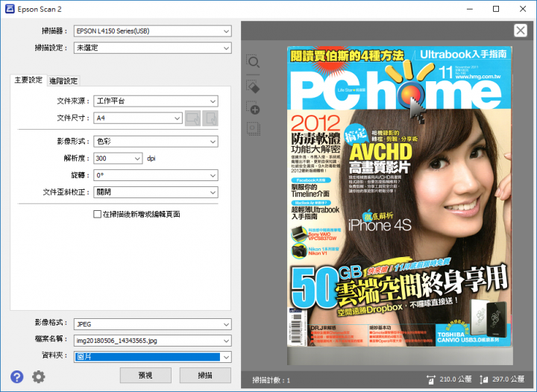Open the 檔案名稱 filename dropdown
This screenshot has height=392, width=537.
tap(152, 341)
